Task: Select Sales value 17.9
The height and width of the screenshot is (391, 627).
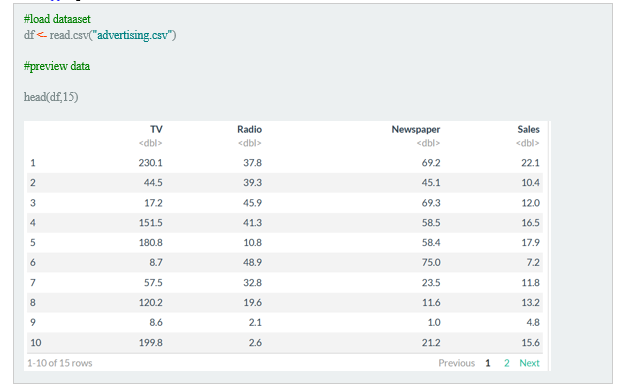Action: pyautogui.click(x=530, y=243)
